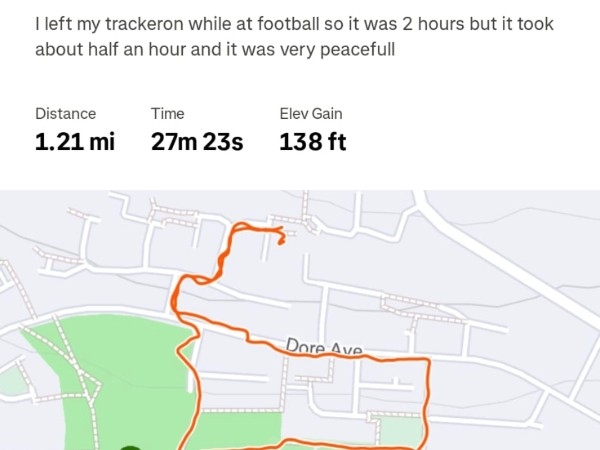Tap the green start marker on map
The width and height of the screenshot is (600, 450).
(131, 448)
